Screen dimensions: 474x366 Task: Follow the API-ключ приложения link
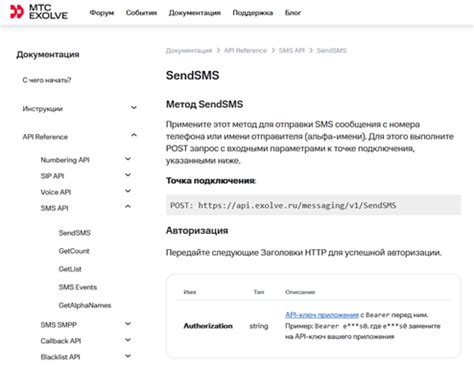322,315
